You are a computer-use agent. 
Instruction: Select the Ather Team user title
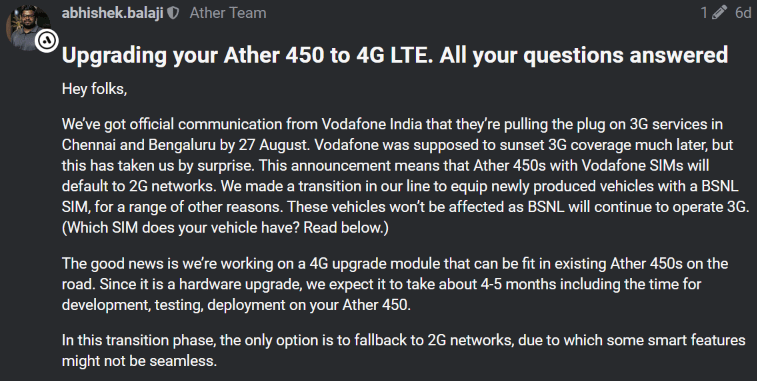228,13
